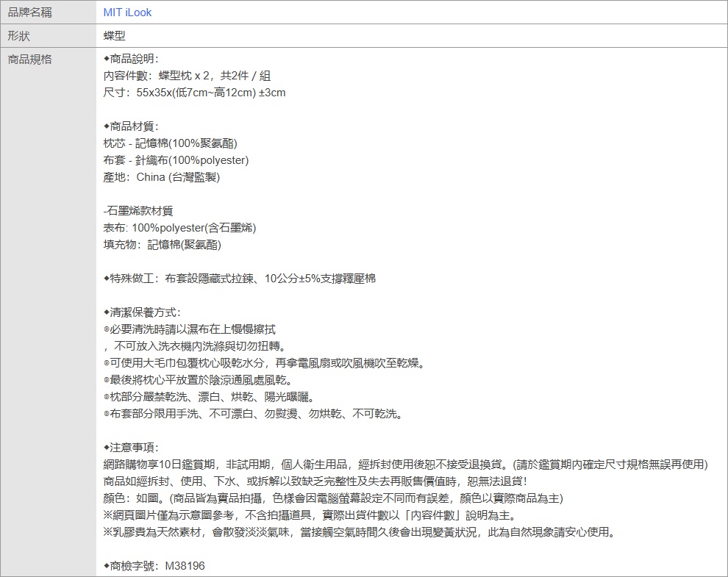Click the 枕芯 - 記憶棉 material line

click(170, 143)
